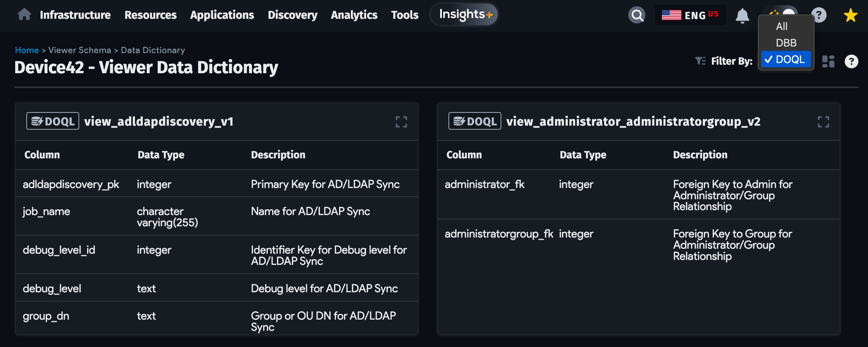Open the Discovery menu
The height and width of the screenshot is (347, 868).
(293, 15)
